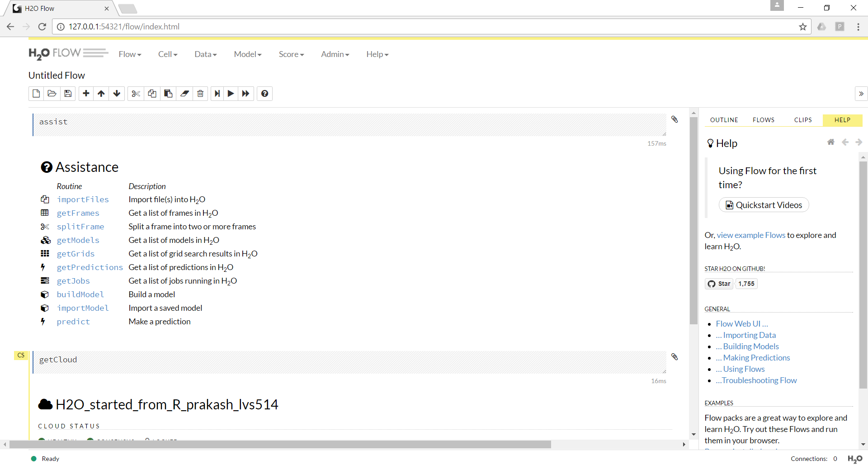Toggle output of the assist cell
The height and width of the screenshot is (465, 868).
click(x=675, y=119)
